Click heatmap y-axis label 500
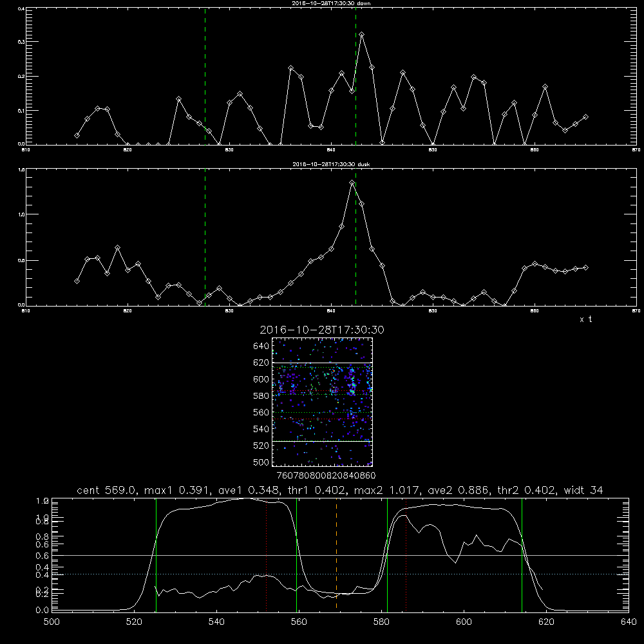Image resolution: width=644 pixels, height=644 pixels. click(x=261, y=462)
